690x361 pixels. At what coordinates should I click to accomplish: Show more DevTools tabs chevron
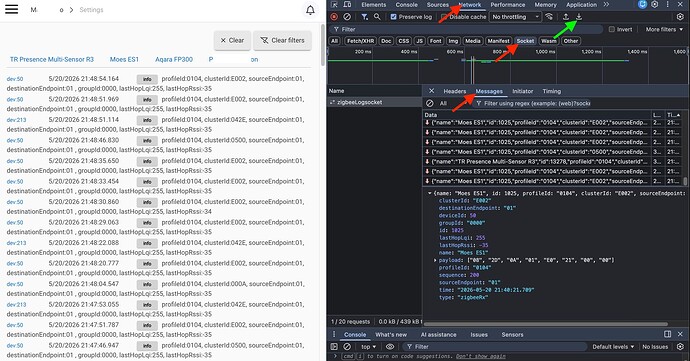click(606, 4)
